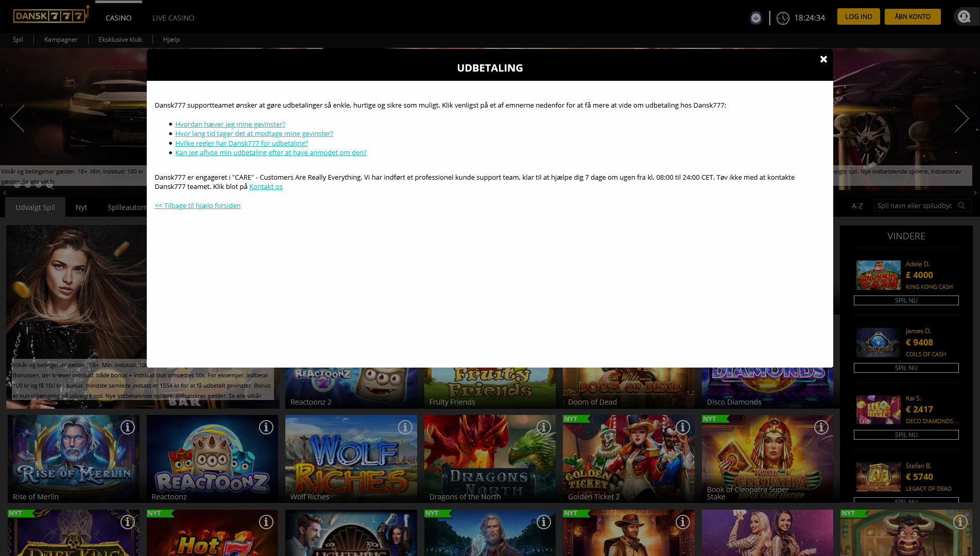
Task: Open Legacy of Dead winner thumbnail
Action: coord(878,477)
